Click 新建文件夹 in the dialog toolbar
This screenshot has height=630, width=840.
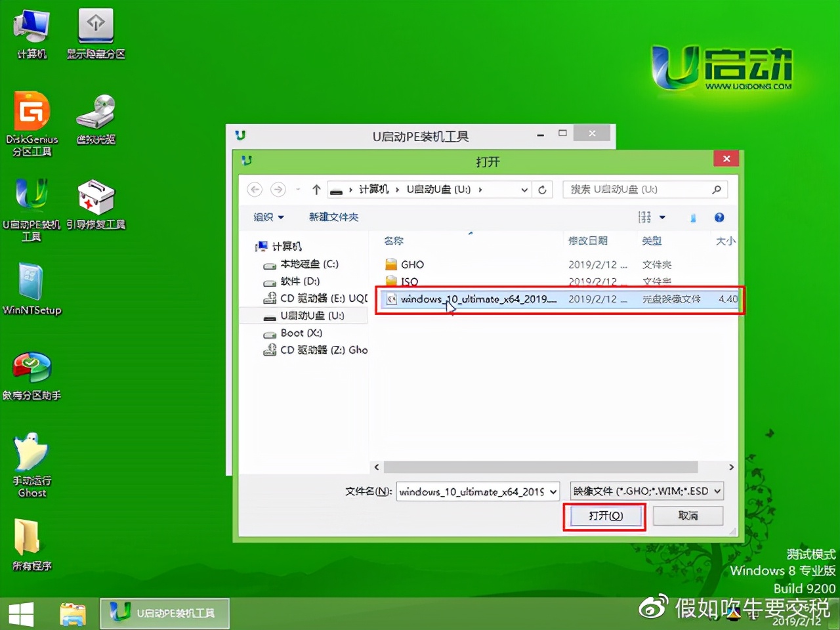pos(334,217)
